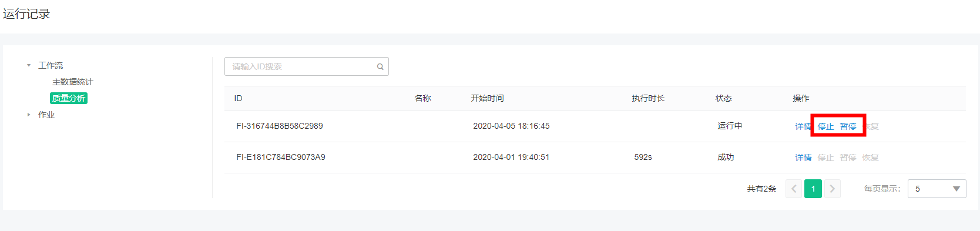Click the FI-316744B8B58C2989 record ID
980x231 pixels.
280,126
